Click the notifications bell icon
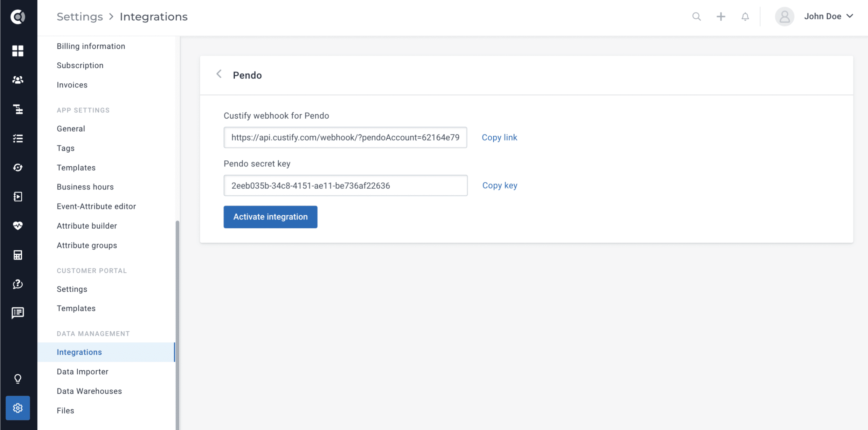Viewport: 868px width, 430px height. click(x=745, y=16)
